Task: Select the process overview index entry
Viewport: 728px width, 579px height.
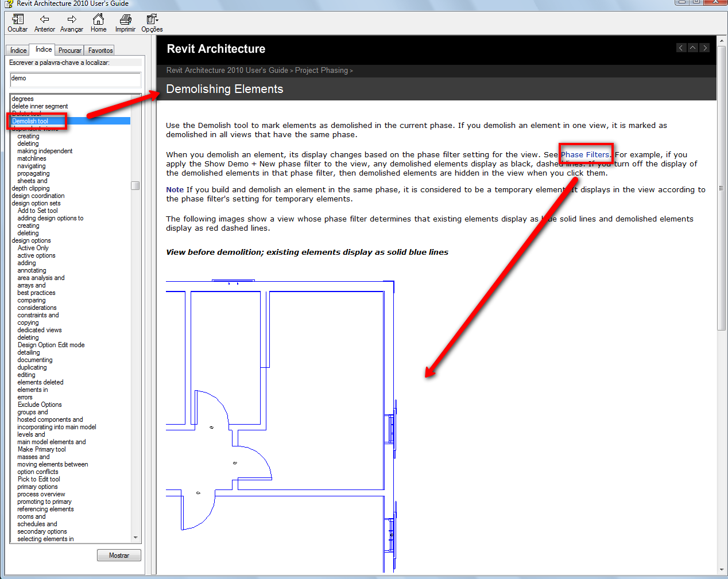Action: click(41, 494)
